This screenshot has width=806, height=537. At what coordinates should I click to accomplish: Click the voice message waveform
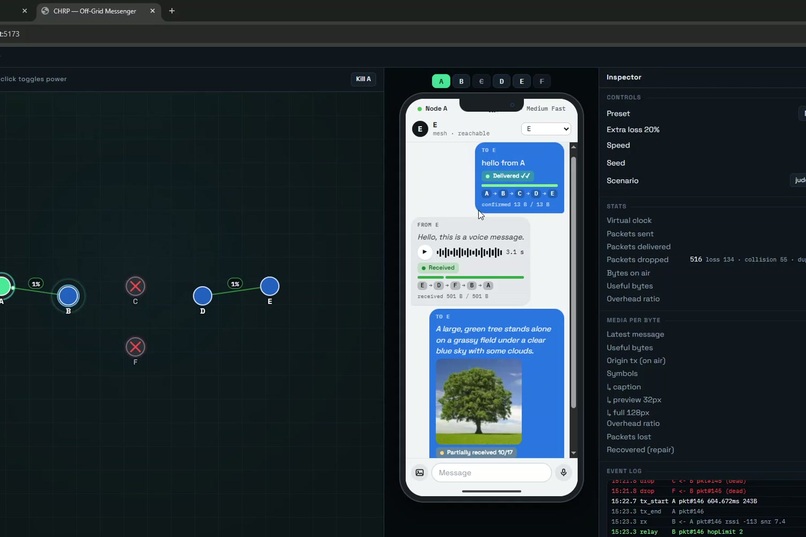pyautogui.click(x=469, y=252)
